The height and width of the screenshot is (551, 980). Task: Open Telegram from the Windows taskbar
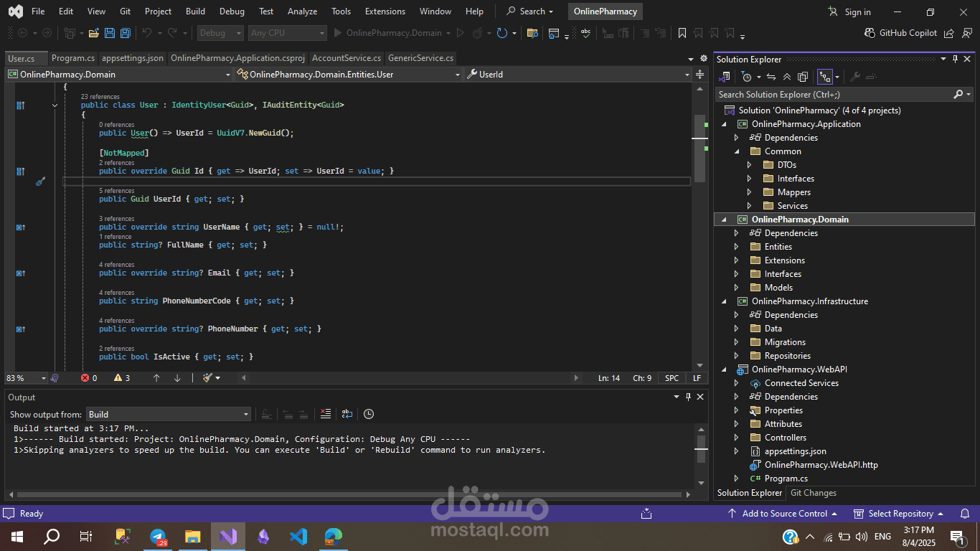coord(159,537)
